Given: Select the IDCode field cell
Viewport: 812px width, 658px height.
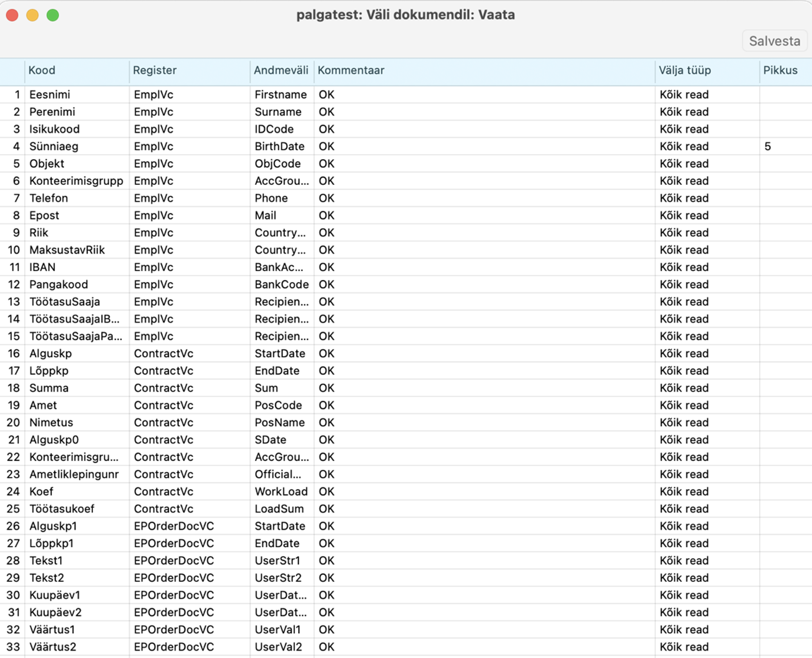Looking at the screenshot, I should pos(282,129).
